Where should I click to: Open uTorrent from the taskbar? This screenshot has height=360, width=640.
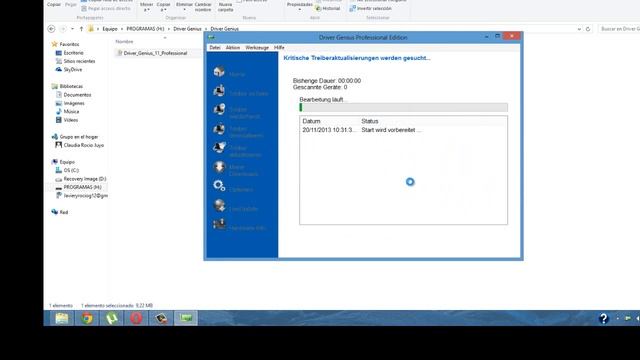pyautogui.click(x=111, y=318)
